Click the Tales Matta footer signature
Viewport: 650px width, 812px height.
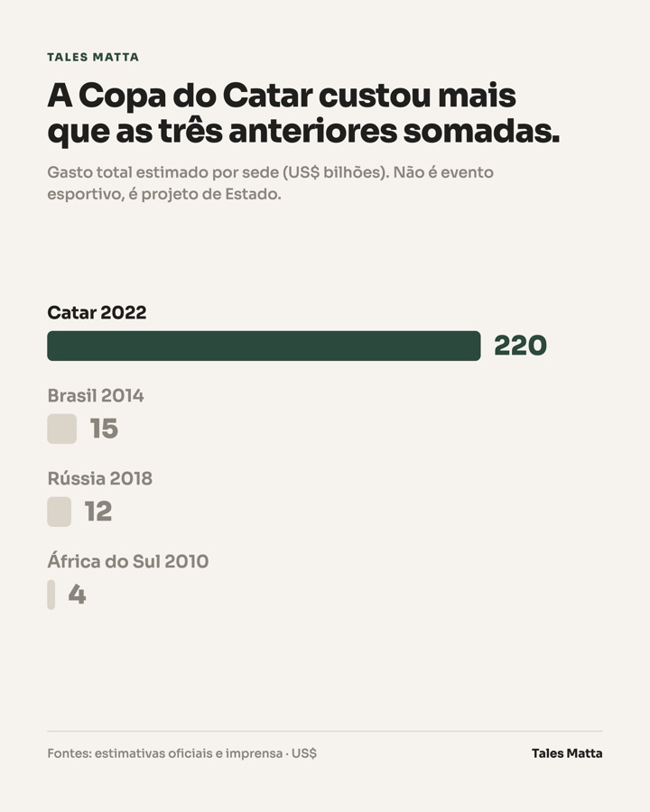pos(567,753)
